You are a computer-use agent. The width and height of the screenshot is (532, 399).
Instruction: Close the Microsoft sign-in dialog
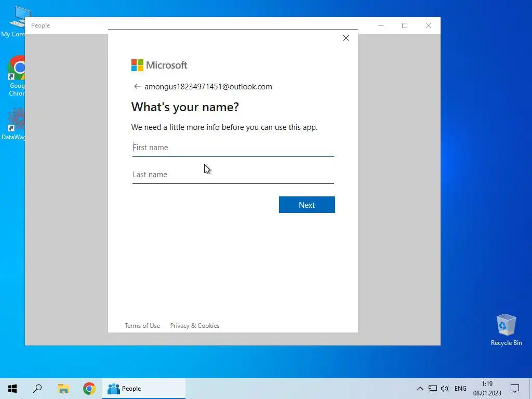pyautogui.click(x=345, y=38)
